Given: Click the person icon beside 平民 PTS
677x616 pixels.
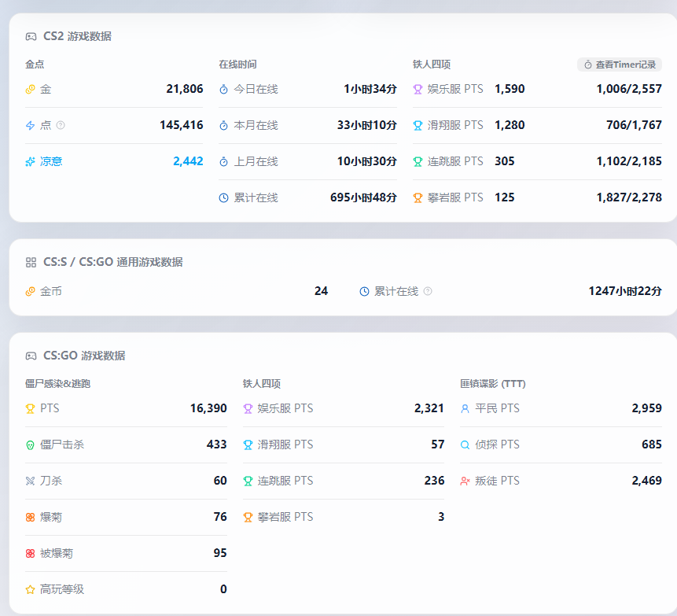Looking at the screenshot, I should [x=465, y=408].
